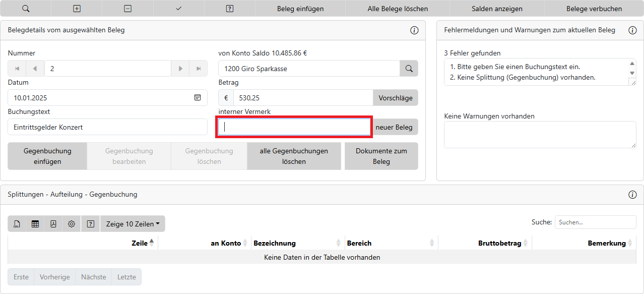Open table settings via the gear icon
The width and height of the screenshot is (644, 294).
pyautogui.click(x=72, y=224)
